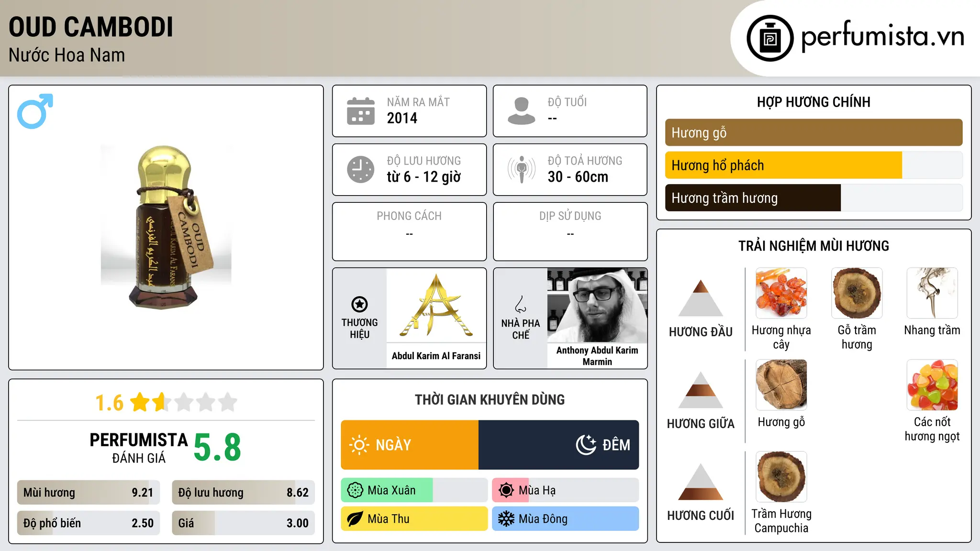Click the HỢP HƯƠNG CHÍNH heading
980x551 pixels.
813,102
